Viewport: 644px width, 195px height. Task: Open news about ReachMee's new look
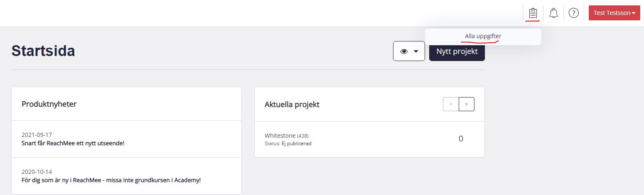[73, 143]
